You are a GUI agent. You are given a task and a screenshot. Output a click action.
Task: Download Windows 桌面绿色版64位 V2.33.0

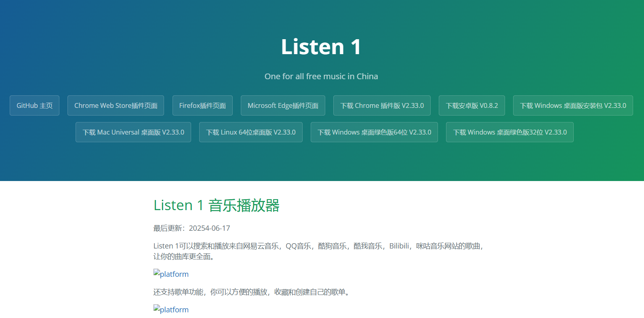pos(374,132)
